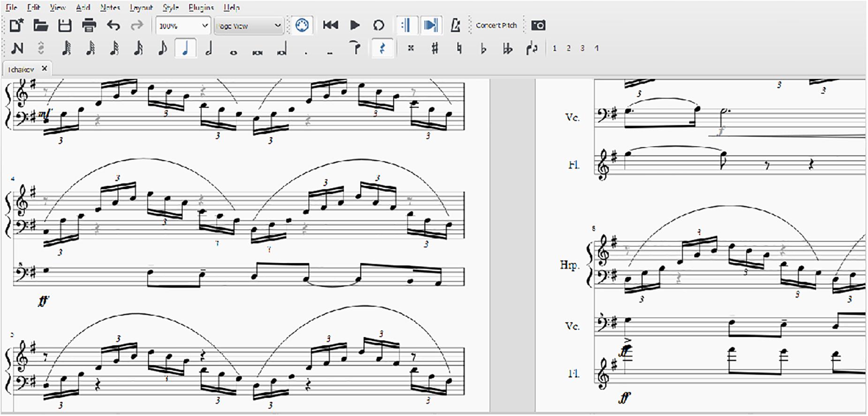The height and width of the screenshot is (416, 868).
Task: Add an augmentation dot
Action: coord(306,52)
